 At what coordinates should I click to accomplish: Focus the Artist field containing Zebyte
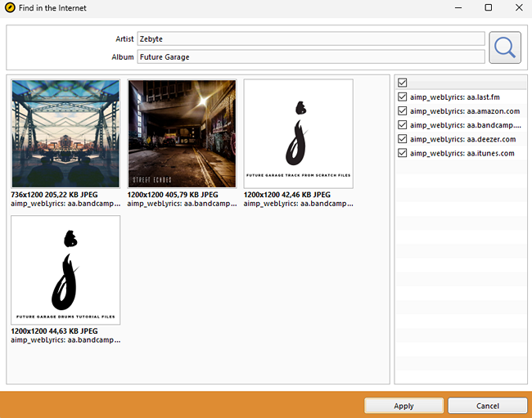pyautogui.click(x=311, y=38)
